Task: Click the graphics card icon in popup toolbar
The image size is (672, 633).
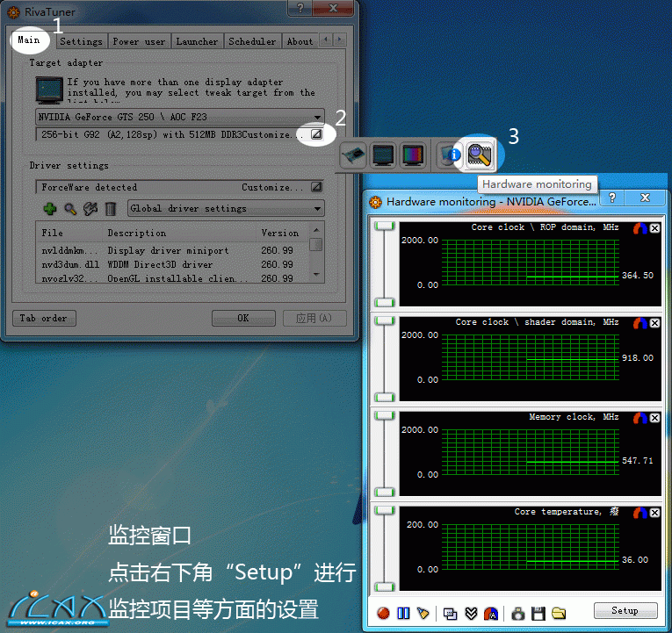Action: 353,155
